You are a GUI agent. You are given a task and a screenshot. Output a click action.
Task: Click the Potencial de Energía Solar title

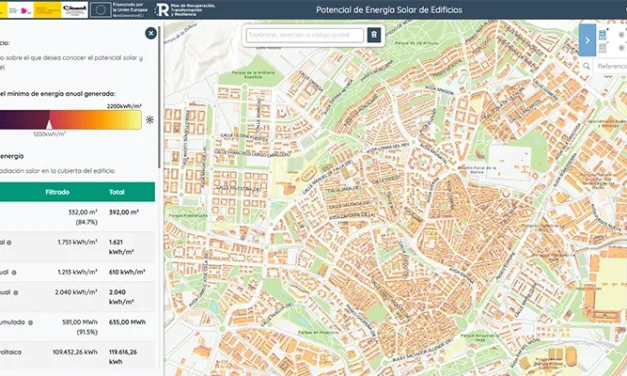[x=389, y=10]
